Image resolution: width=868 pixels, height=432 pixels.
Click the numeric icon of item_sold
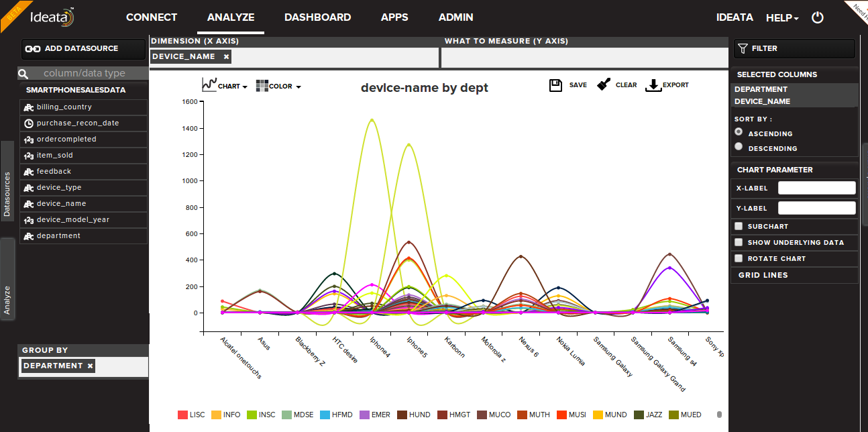point(29,156)
